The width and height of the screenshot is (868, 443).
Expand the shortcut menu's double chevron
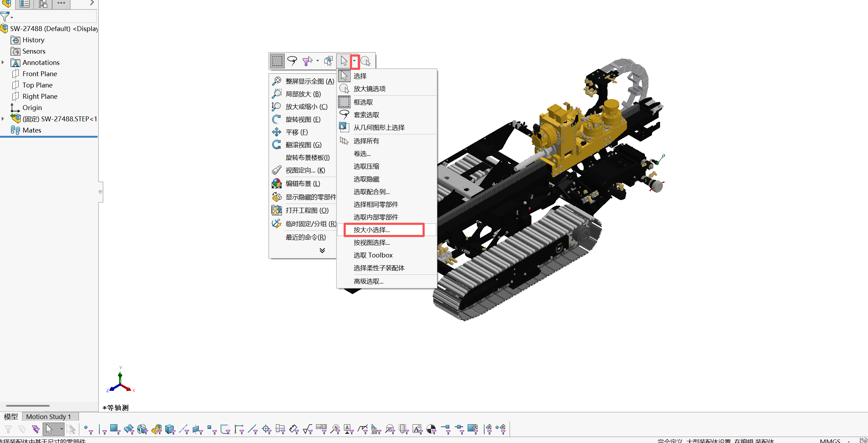click(x=322, y=250)
